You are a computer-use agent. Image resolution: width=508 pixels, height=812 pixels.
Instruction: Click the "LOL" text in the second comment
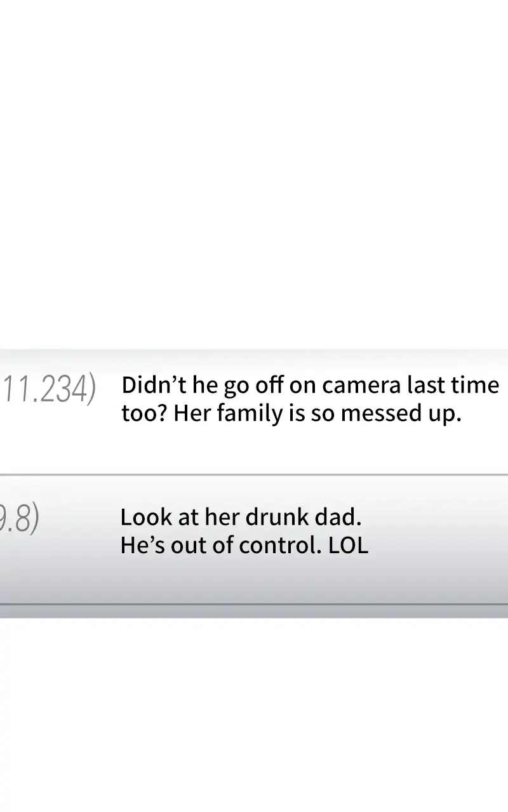(348, 546)
